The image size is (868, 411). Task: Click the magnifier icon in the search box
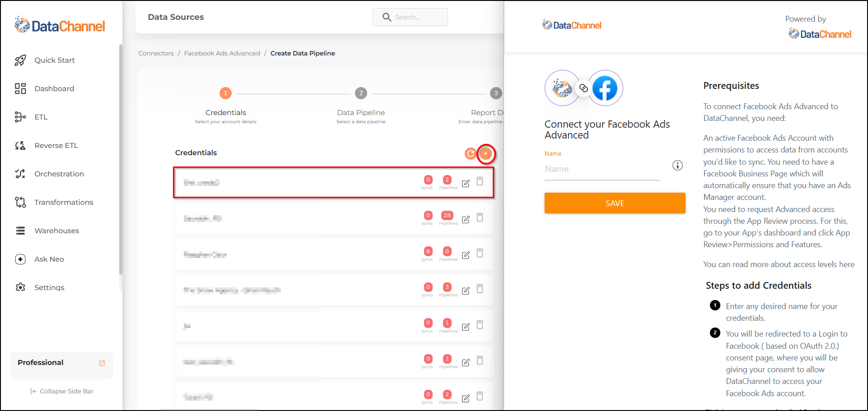[x=387, y=17]
